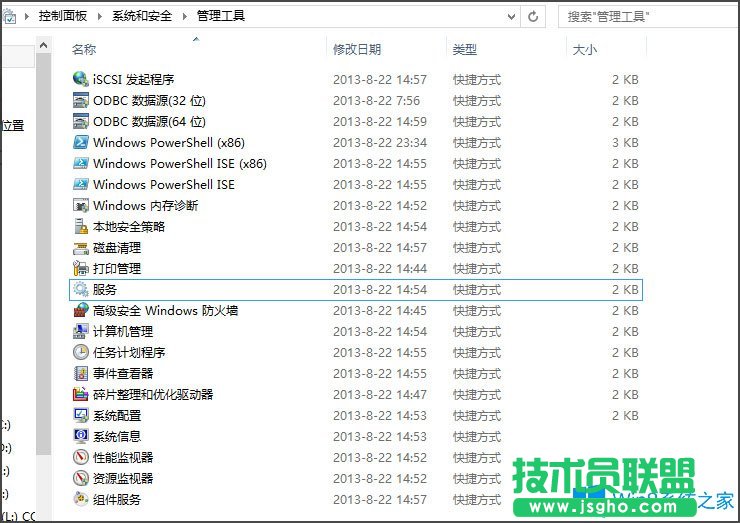Screen dimensions: 740x523
Task: Select the Windows PowerShell ISE (x86) name
Action: click(180, 163)
